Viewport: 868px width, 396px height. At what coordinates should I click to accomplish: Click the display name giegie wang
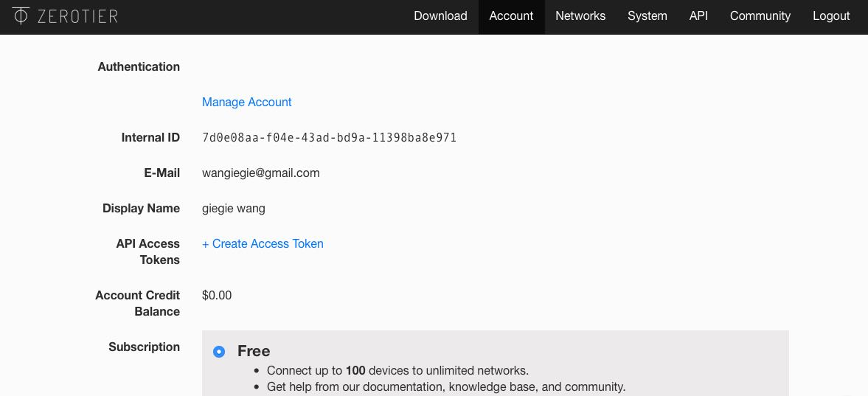[234, 209]
